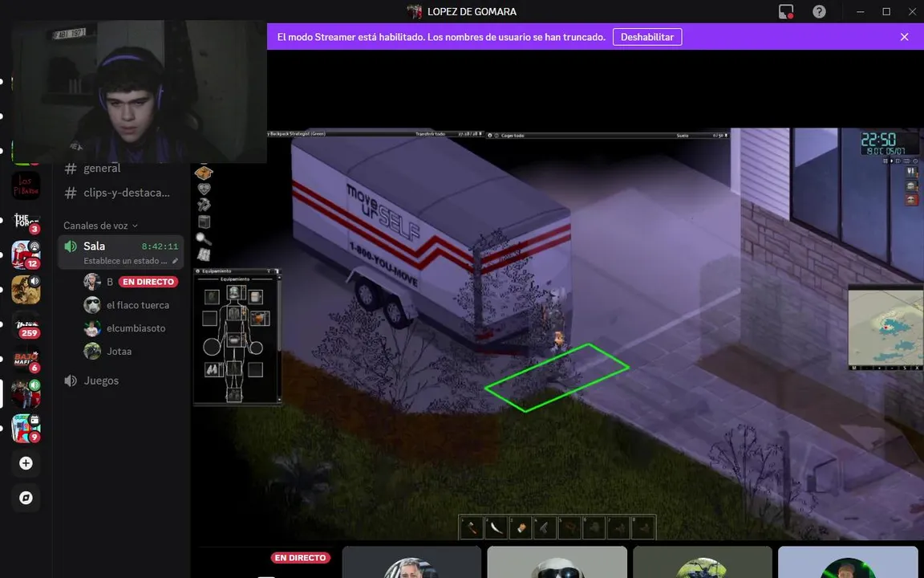Zoom in minimap with plus button
The image size is (924, 578).
pos(879,368)
